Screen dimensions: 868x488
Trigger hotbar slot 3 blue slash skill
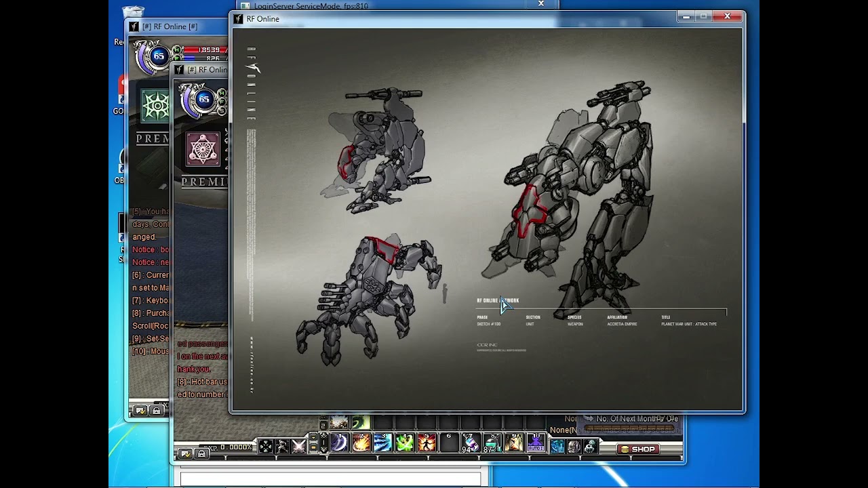382,443
